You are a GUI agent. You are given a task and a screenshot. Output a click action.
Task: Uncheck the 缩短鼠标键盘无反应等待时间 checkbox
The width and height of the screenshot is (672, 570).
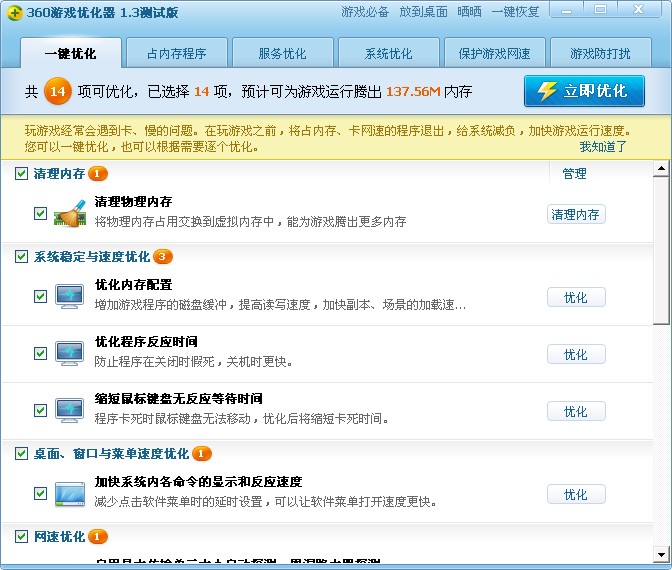point(40,411)
